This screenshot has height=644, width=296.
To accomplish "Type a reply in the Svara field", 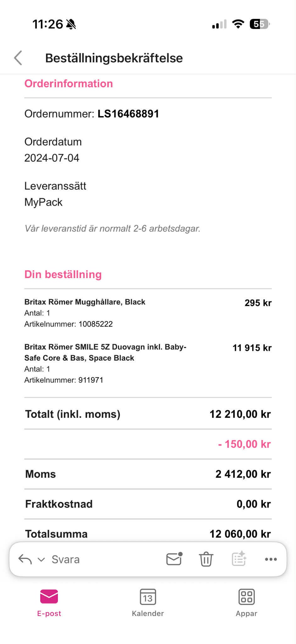I will tap(66, 560).
